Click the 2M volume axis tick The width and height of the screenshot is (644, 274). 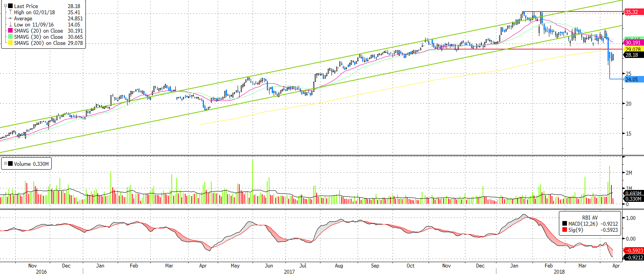tap(629, 173)
